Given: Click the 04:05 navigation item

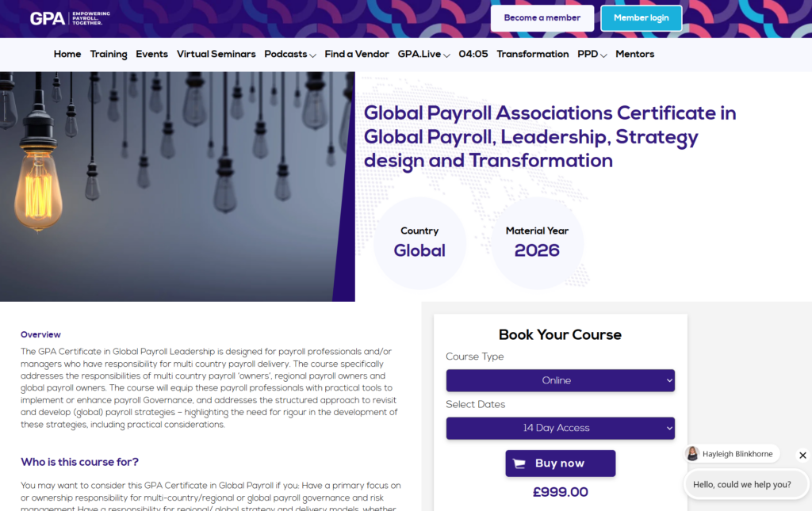Looking at the screenshot, I should (473, 55).
